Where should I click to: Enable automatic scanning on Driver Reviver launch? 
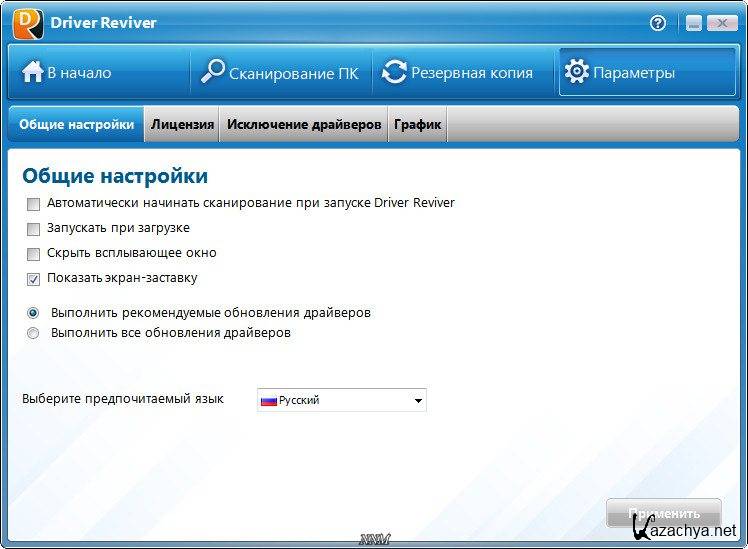click(34, 203)
